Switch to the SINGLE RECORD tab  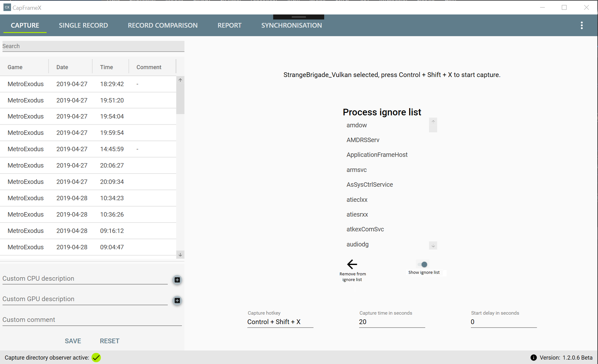click(x=83, y=25)
